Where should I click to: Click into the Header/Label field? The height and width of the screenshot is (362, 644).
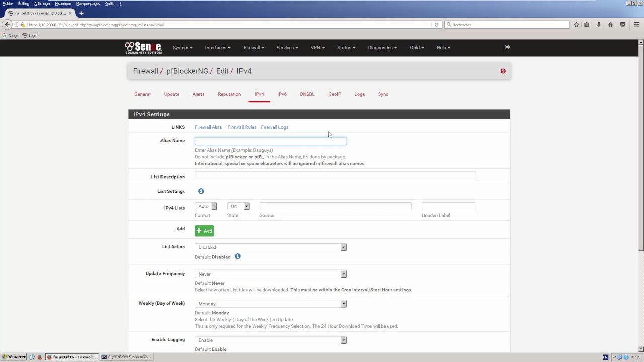(449, 206)
